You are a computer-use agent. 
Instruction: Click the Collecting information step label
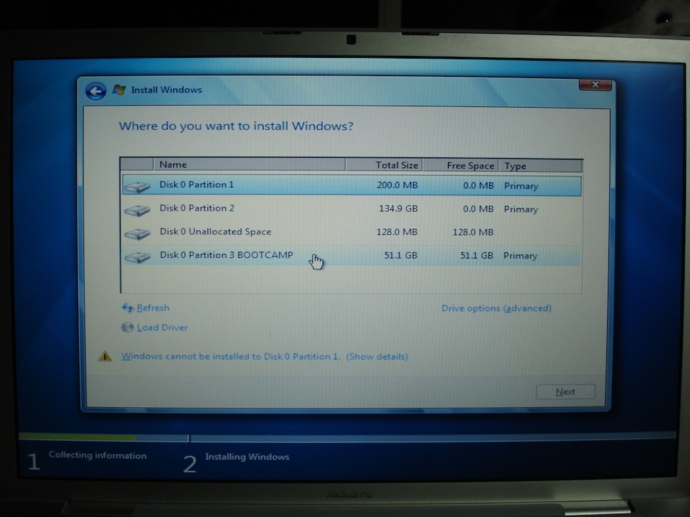pyautogui.click(x=98, y=455)
